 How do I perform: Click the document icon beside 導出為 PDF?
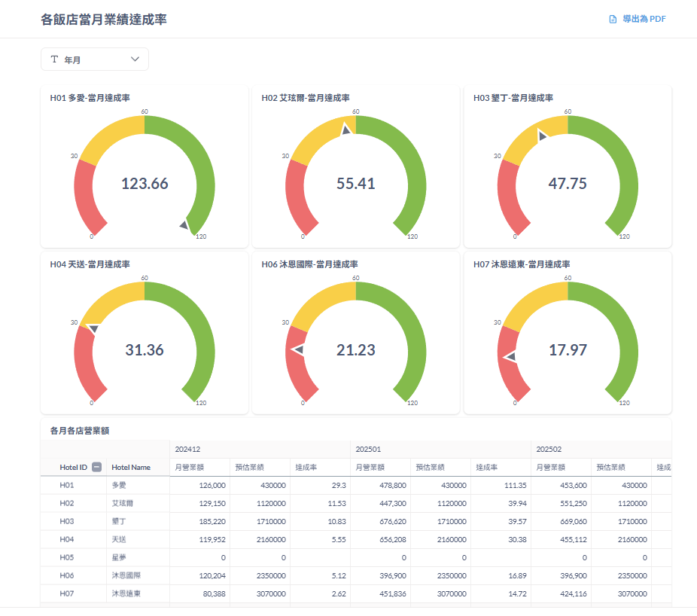tap(613, 20)
